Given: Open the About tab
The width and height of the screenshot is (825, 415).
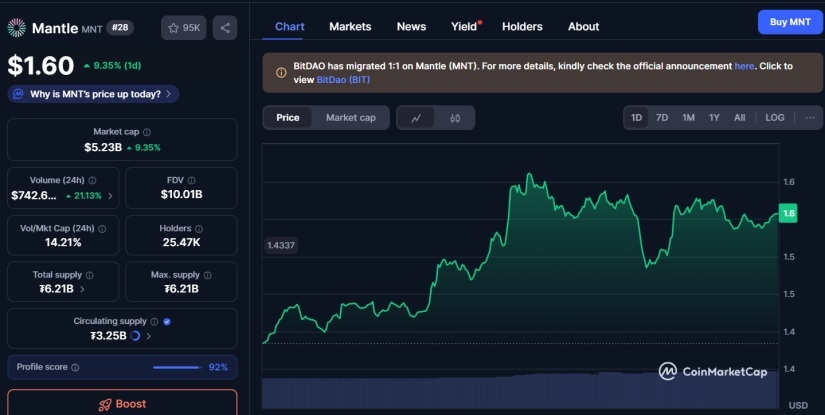Looking at the screenshot, I should click(583, 26).
